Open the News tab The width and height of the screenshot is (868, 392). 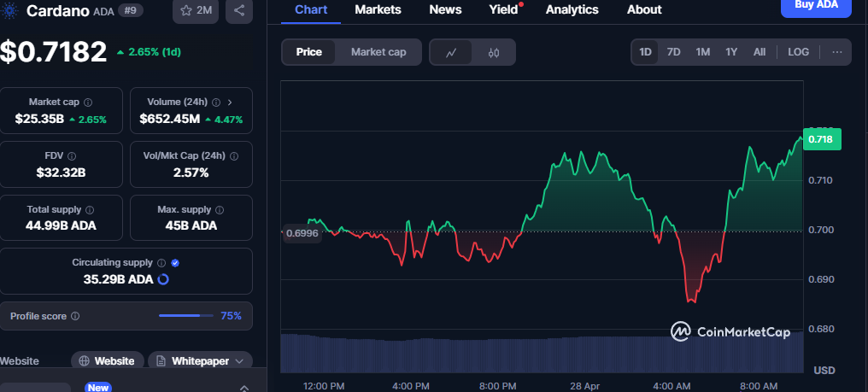point(445,10)
